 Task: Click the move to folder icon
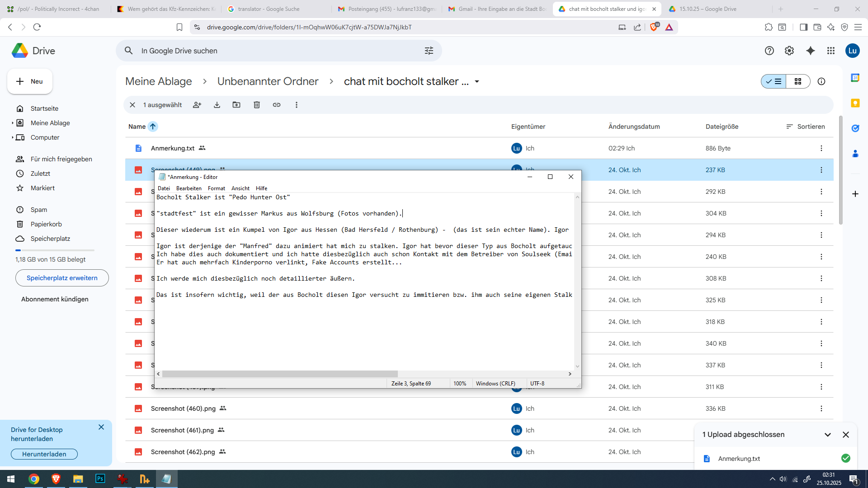(x=236, y=105)
